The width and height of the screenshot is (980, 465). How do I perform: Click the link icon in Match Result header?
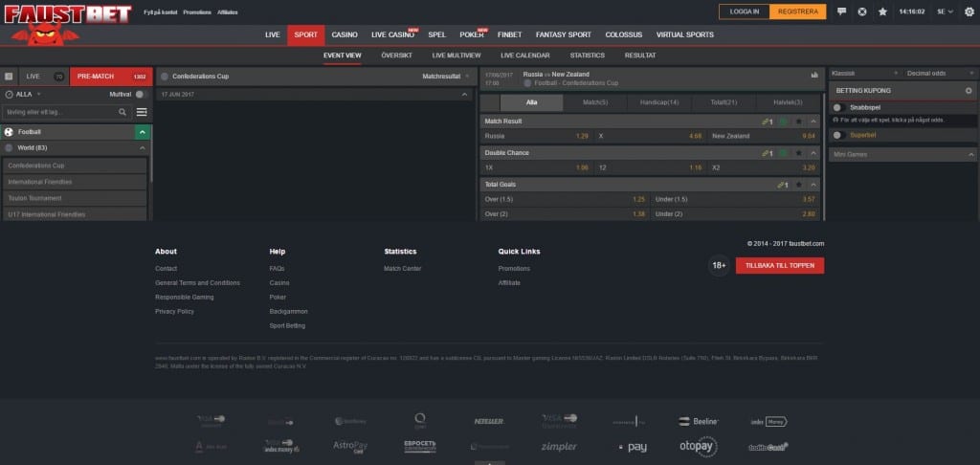[767, 122]
